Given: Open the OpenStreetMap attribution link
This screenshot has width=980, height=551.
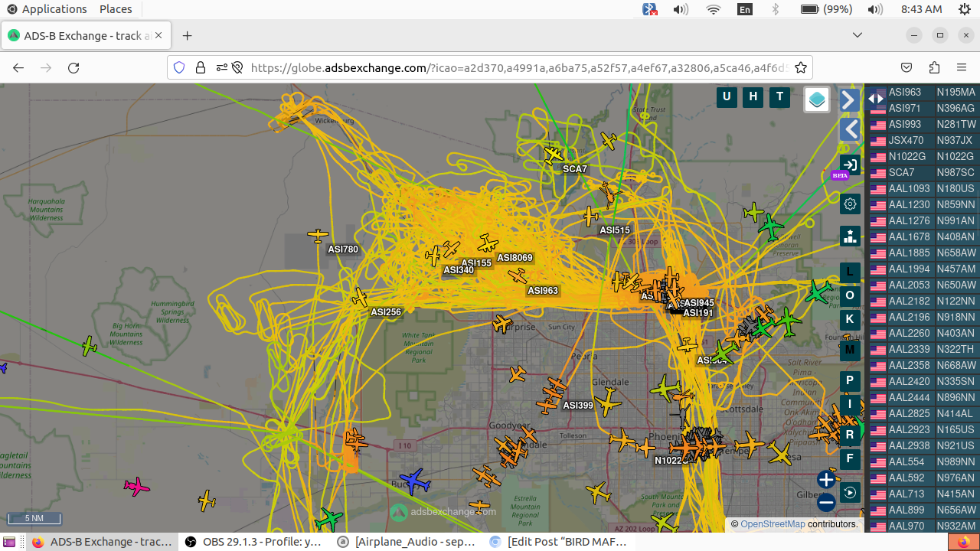Looking at the screenshot, I should tap(773, 524).
